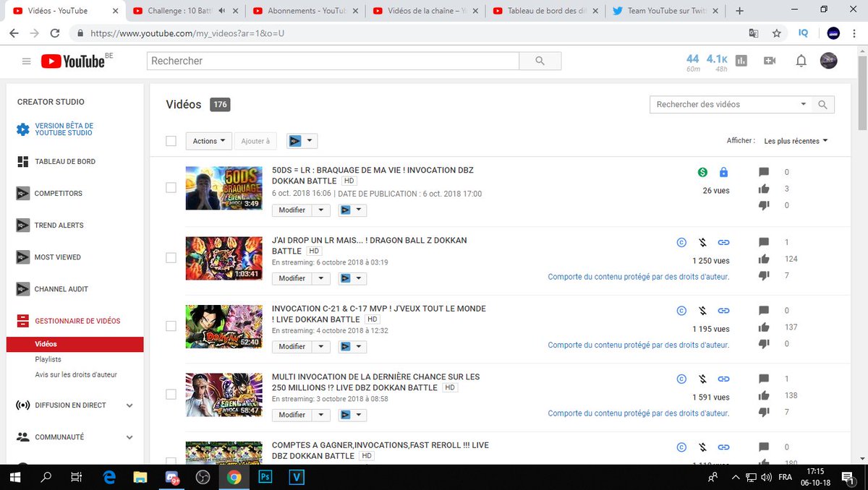
Task: Click the link icon for J'AI DROP UN LR video
Action: coord(723,243)
